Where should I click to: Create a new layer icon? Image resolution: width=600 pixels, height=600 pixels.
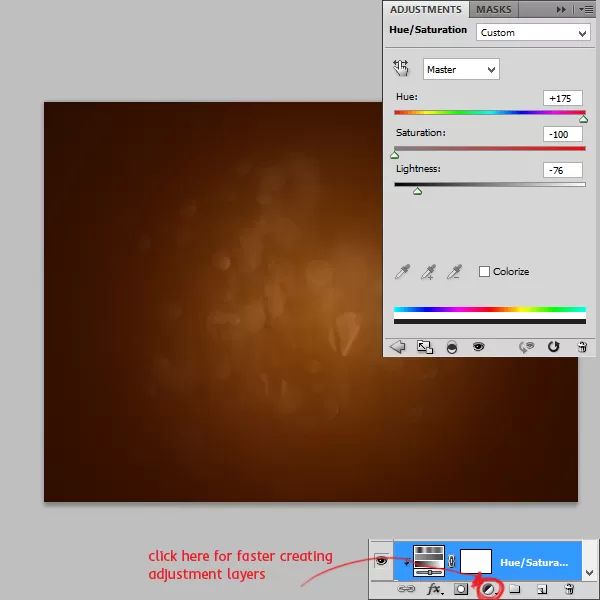click(x=541, y=589)
